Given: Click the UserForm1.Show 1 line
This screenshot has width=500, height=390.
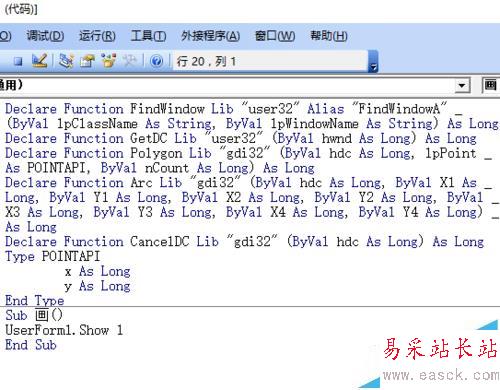Looking at the screenshot, I should click(x=64, y=330).
